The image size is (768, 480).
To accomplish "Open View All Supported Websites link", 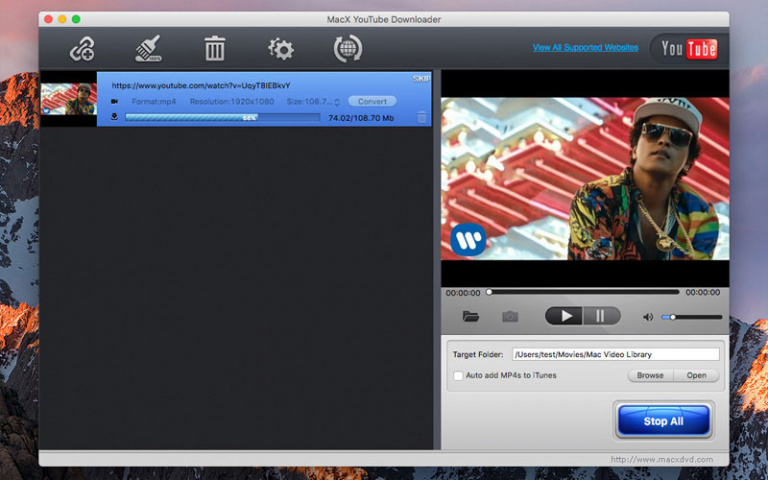I will [x=585, y=48].
